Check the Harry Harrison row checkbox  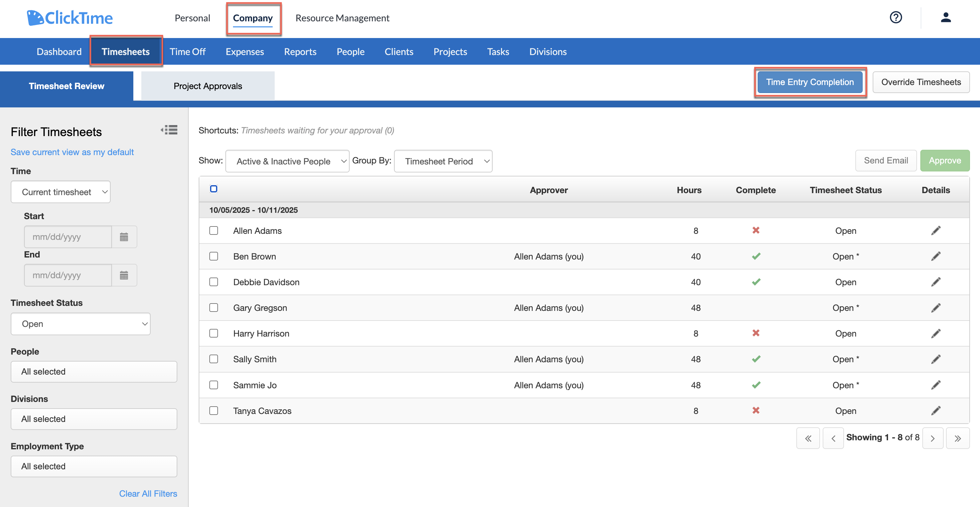[214, 333]
